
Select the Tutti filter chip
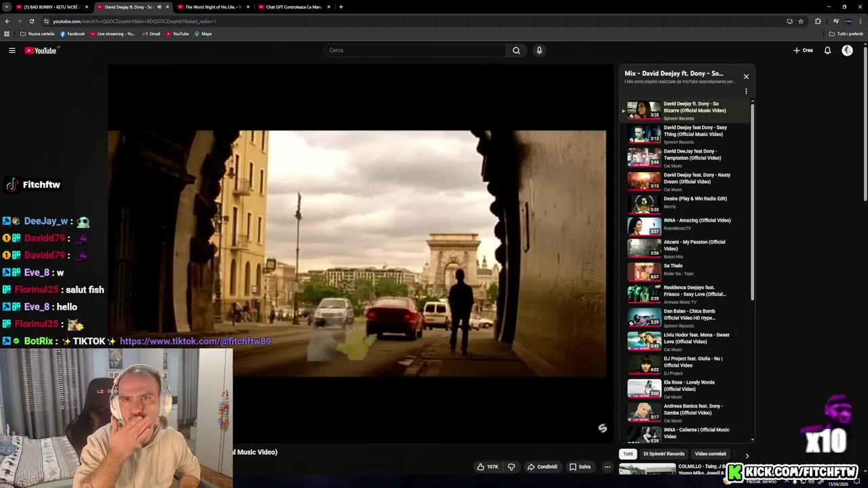pyautogui.click(x=628, y=453)
